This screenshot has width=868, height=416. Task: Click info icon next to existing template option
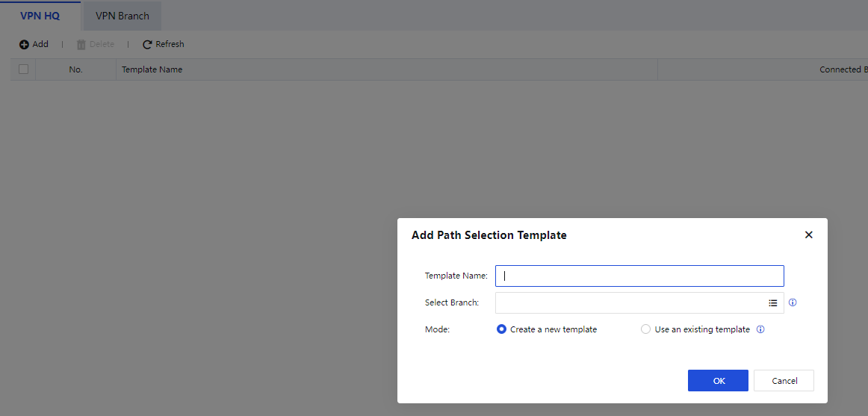pyautogui.click(x=760, y=329)
